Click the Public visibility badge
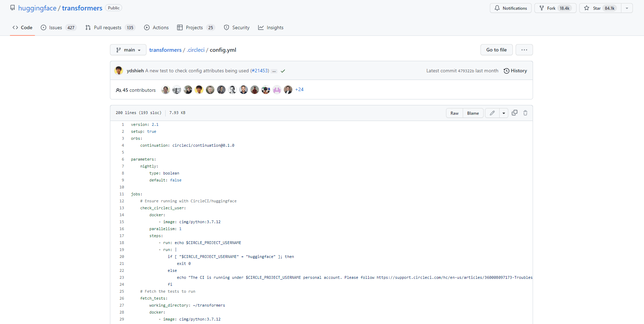Screen dimensions: 644x324 (x=114, y=8)
